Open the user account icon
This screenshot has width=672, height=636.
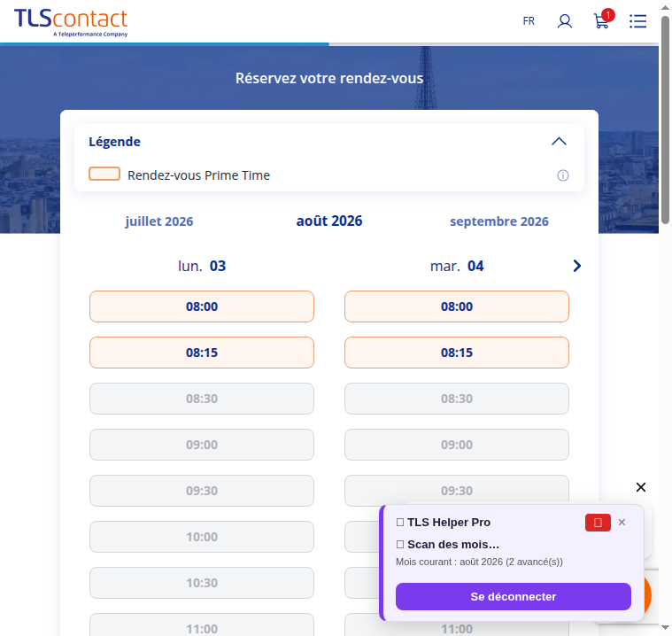pos(565,21)
